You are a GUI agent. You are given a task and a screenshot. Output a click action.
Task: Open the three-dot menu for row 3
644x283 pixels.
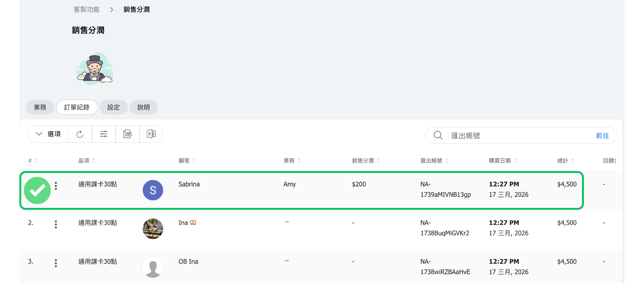click(56, 263)
